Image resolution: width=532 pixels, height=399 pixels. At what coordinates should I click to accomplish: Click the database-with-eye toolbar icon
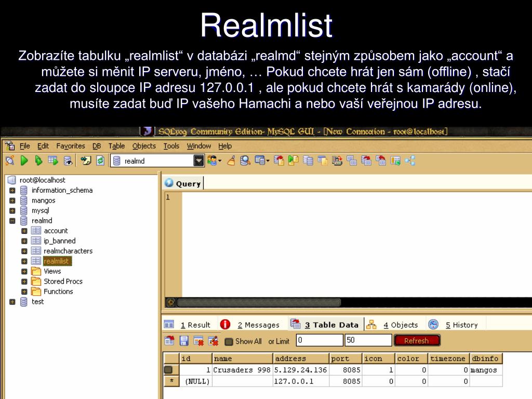coord(68,161)
